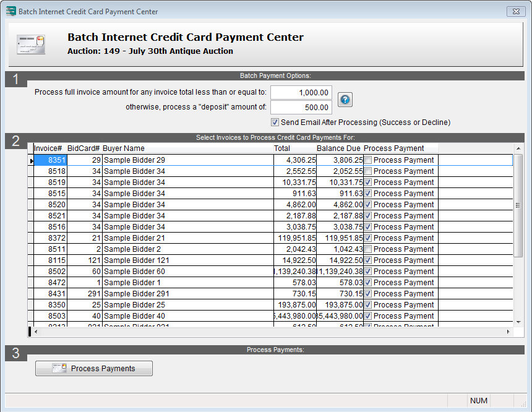The height and width of the screenshot is (412, 532).
Task: Click the app icon in title bar
Action: [11, 11]
